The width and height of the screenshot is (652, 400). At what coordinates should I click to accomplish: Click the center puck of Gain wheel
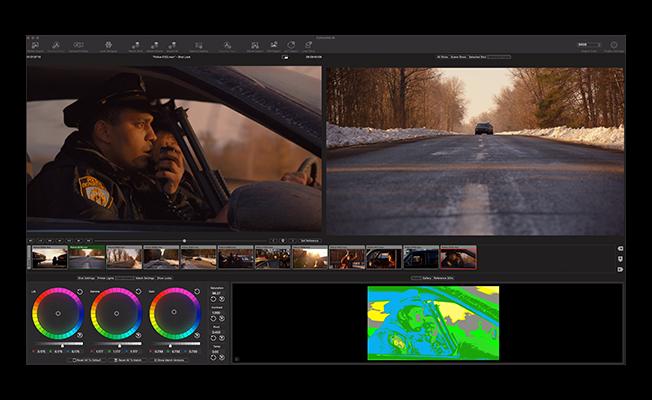(174, 312)
